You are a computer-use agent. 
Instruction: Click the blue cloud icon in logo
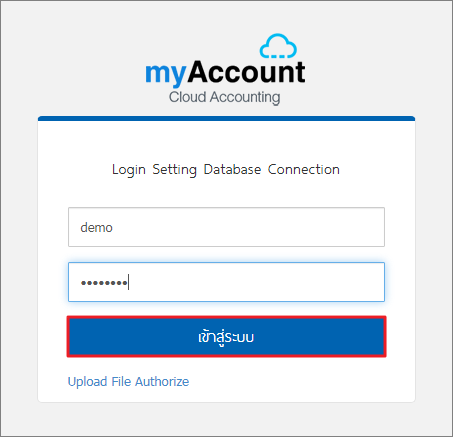point(278,46)
